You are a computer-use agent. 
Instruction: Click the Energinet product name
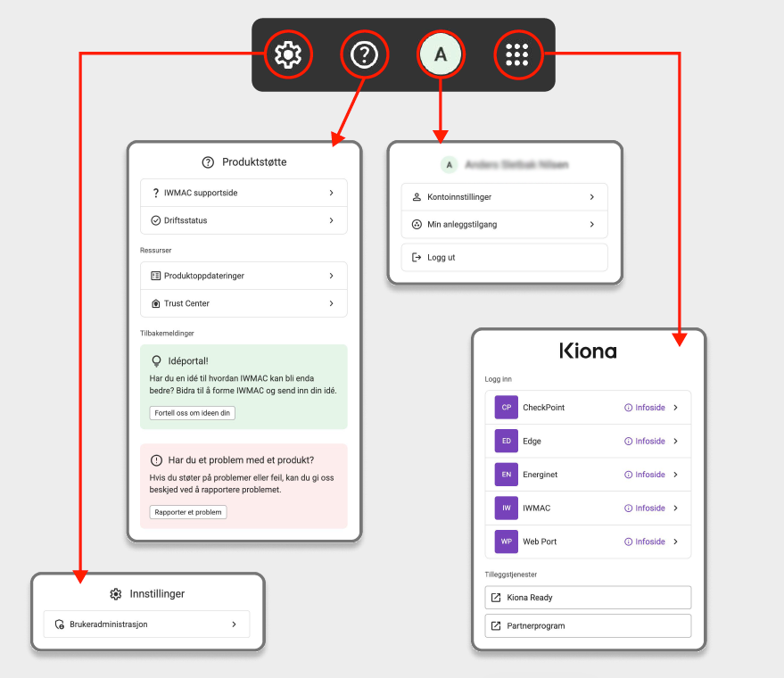pyautogui.click(x=540, y=475)
